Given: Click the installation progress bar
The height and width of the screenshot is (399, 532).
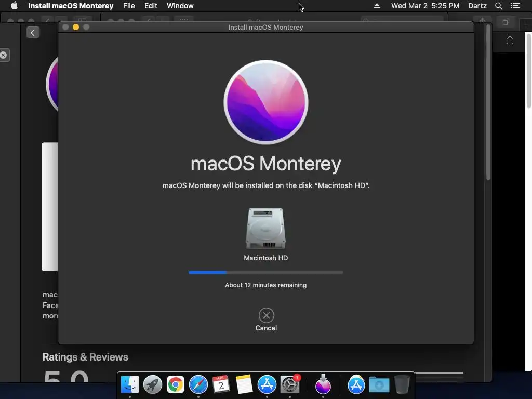Looking at the screenshot, I should click(265, 272).
